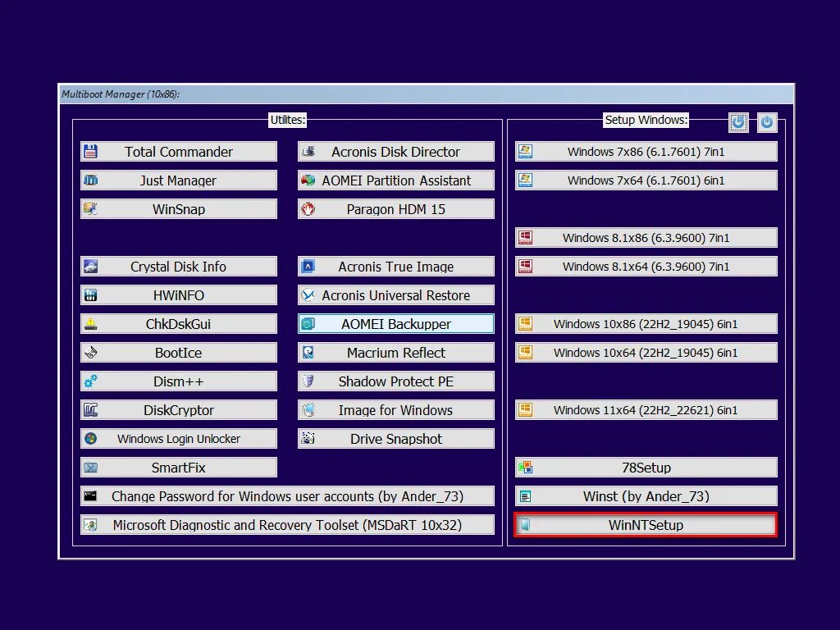Click the Windows 8.1x64 setup icon
The height and width of the screenshot is (630, 840).
point(524,266)
